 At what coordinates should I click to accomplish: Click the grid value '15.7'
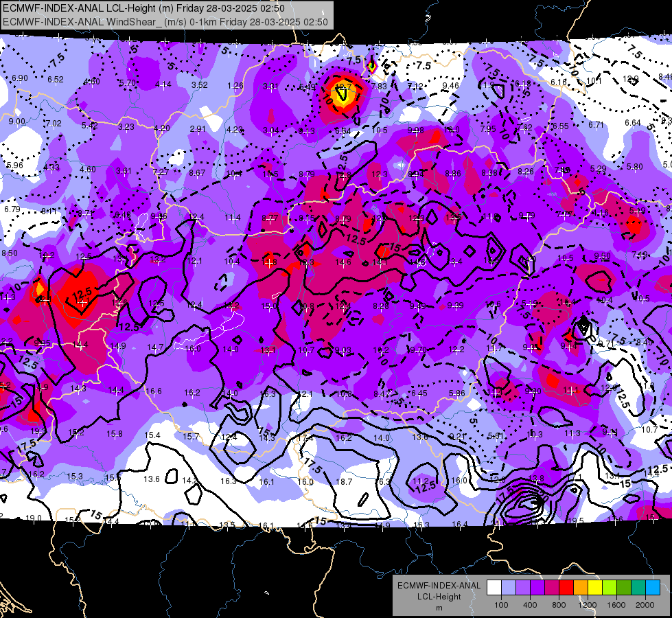pyautogui.click(x=191, y=436)
